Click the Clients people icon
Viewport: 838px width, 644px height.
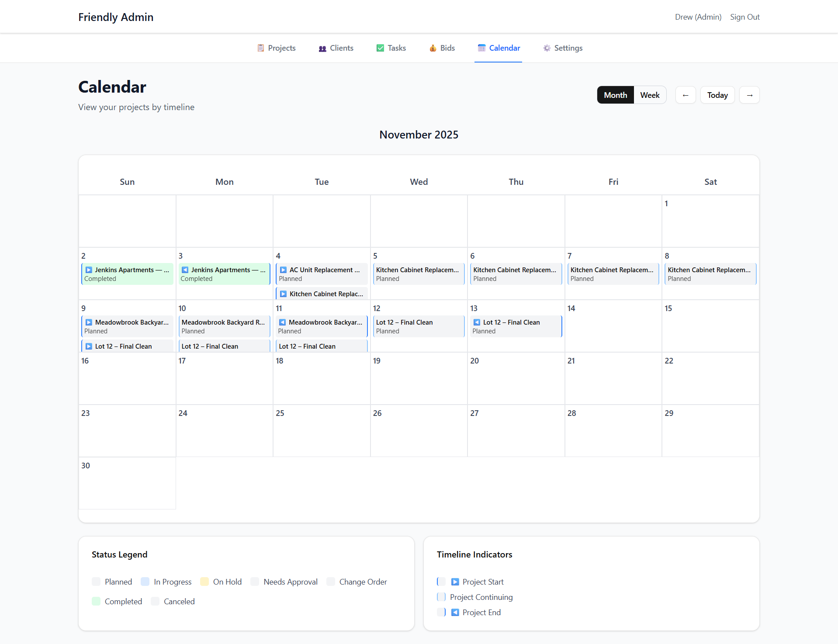322,48
